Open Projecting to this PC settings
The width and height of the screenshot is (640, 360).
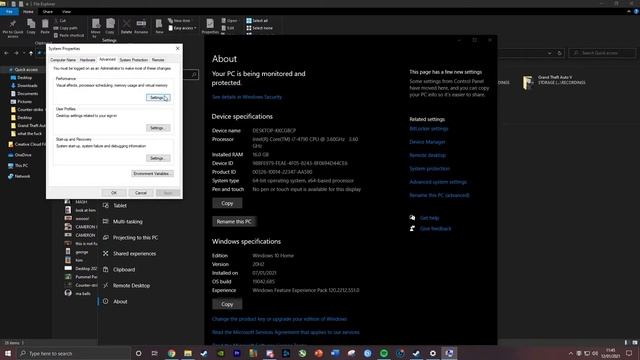[x=131, y=238]
